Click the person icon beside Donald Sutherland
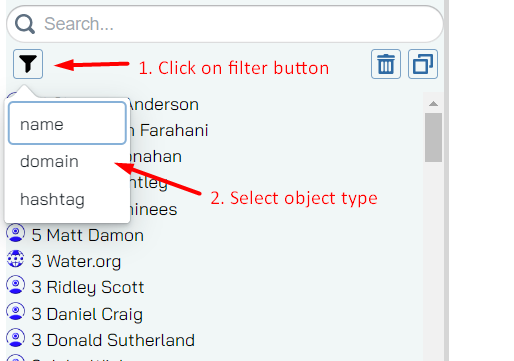The width and height of the screenshot is (514, 361). click(15, 338)
